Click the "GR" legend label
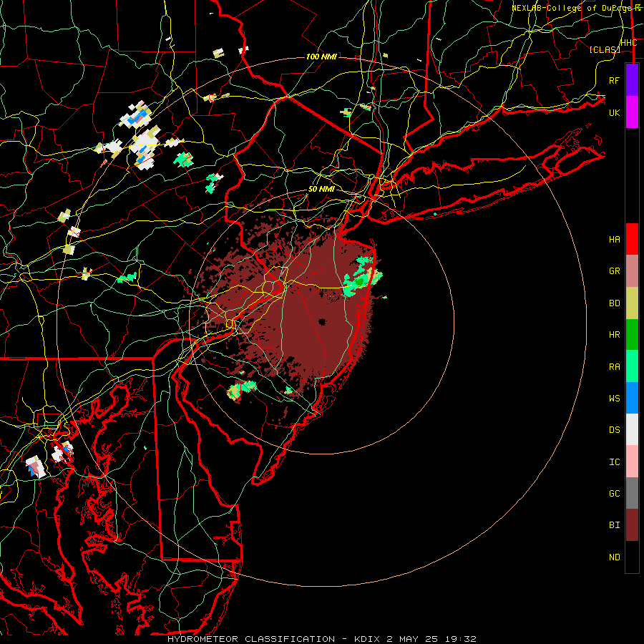The width and height of the screenshot is (644, 644). (614, 271)
